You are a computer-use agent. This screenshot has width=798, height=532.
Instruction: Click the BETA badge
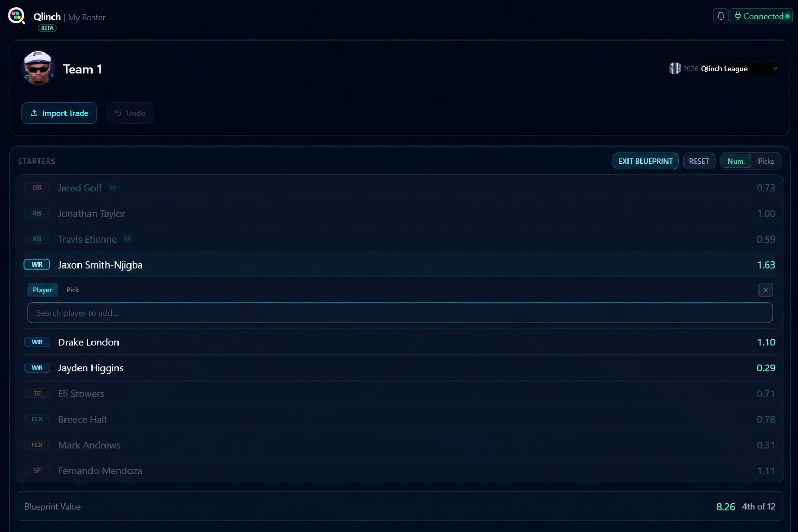pos(47,28)
